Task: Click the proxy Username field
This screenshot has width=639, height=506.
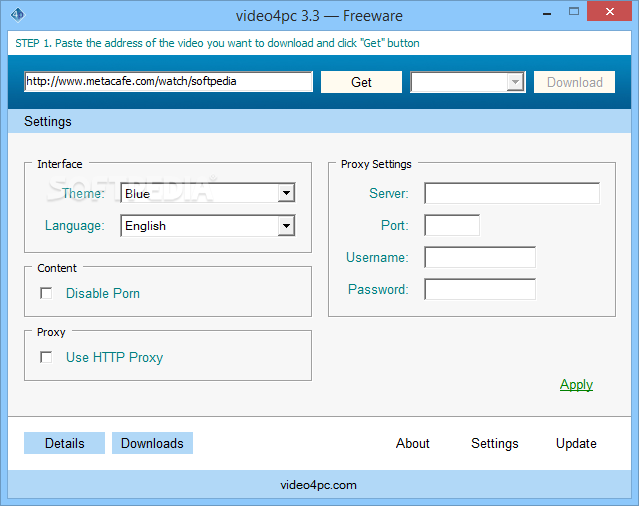Action: coord(480,257)
